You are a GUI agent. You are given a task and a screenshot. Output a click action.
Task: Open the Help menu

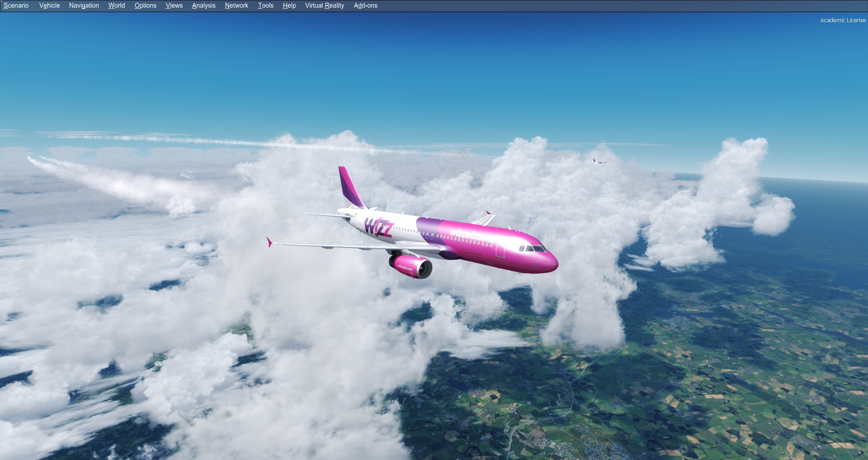(x=289, y=5)
